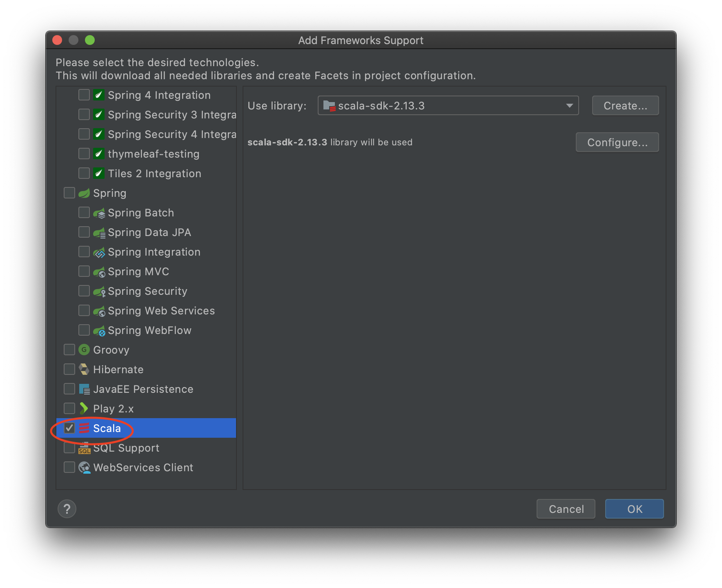Click the Spring Batch icon
The width and height of the screenshot is (722, 588).
point(99,213)
